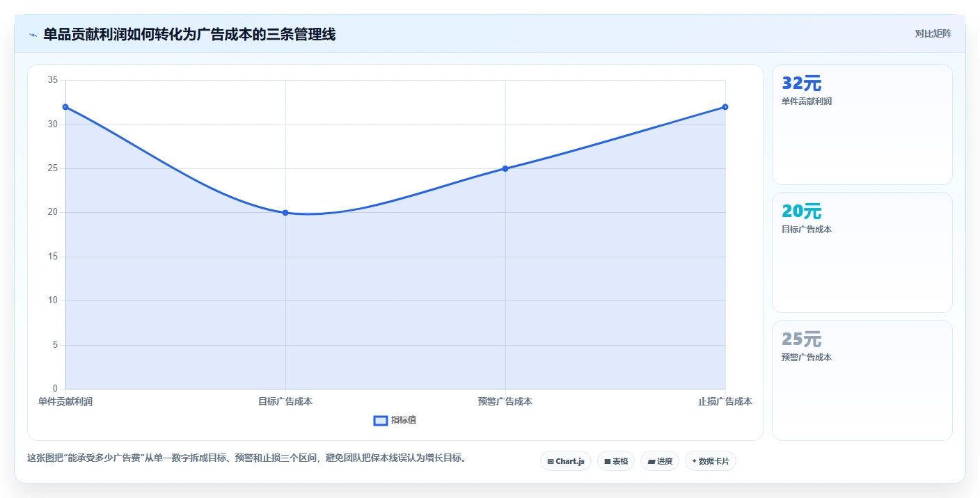Click the card caption 目标广告成本 under 20元
The image size is (980, 498).
click(x=807, y=230)
